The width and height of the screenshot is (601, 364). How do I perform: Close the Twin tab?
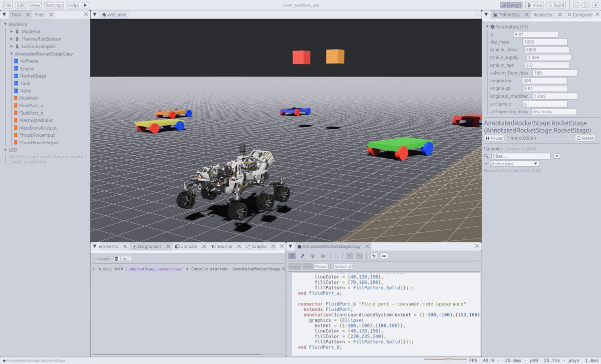pyautogui.click(x=28, y=15)
